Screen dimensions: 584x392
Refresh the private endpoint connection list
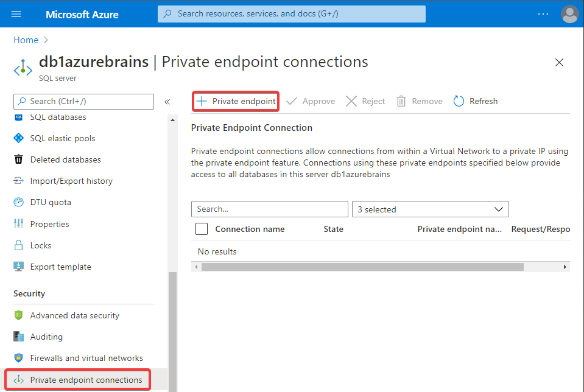(476, 101)
